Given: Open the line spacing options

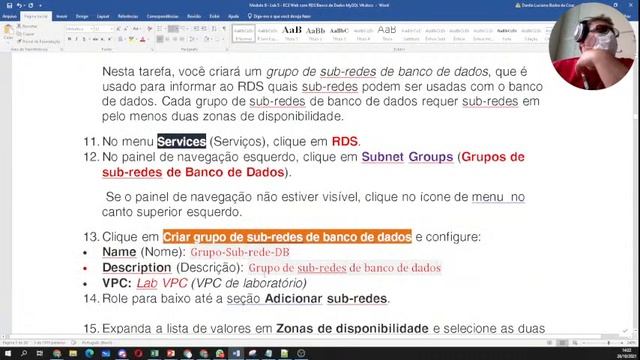Looking at the screenshot, I should pyautogui.click(x=192, y=39).
